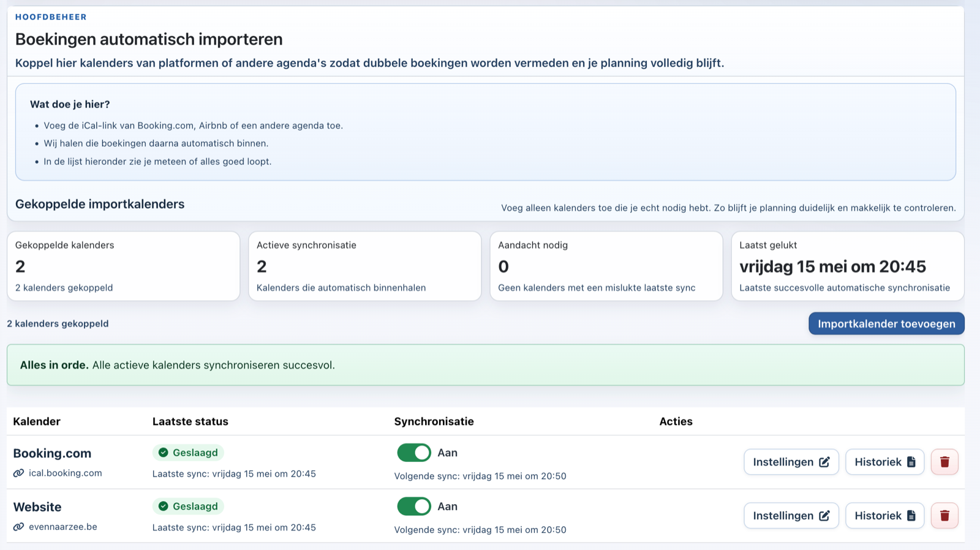This screenshot has width=980, height=550.
Task: Open the Actieve synchronisatie summary card
Action: pos(364,266)
